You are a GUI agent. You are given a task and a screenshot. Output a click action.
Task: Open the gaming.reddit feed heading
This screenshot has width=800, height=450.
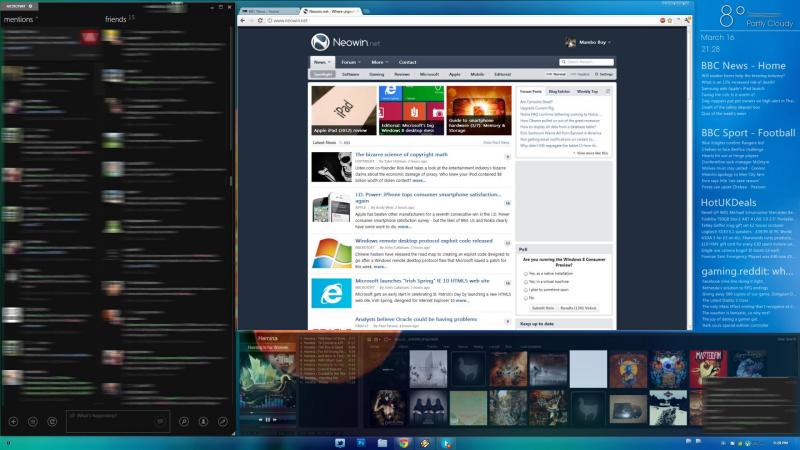click(747, 271)
